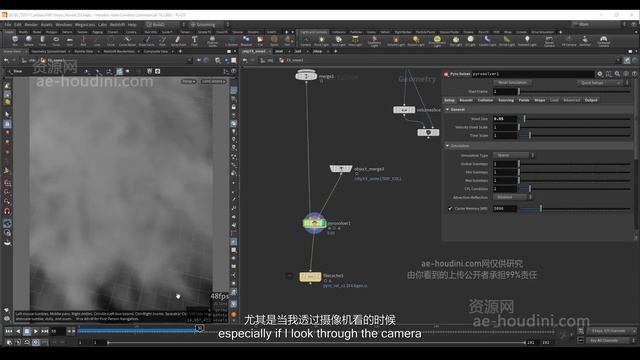Image resolution: width=640 pixels, height=360 pixels.
Task: Jump to the last frame
Action: (45, 331)
